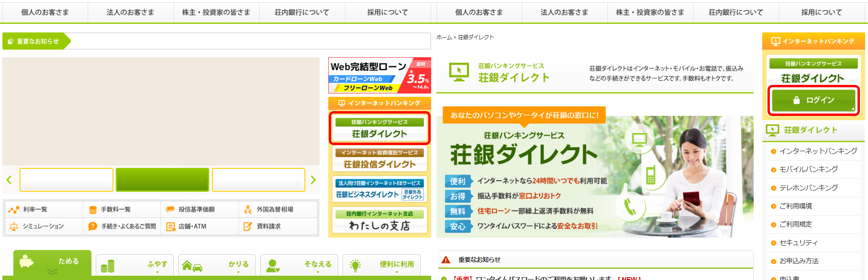The height and width of the screenshot is (280, 868).
Task: Click the green ログイン button
Action: click(x=814, y=100)
